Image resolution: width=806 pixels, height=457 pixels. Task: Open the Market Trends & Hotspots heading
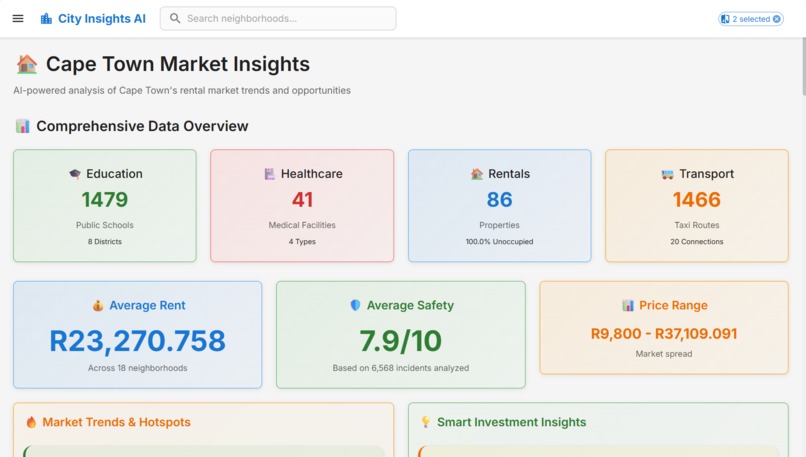(x=116, y=422)
